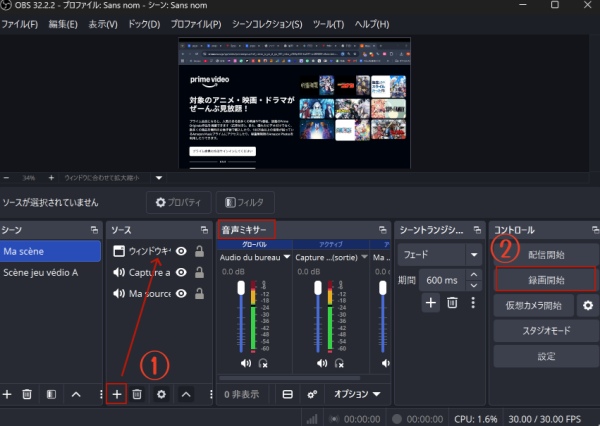The width and height of the screenshot is (600, 426).
Task: Click the プロパティ button
Action: coord(179,202)
